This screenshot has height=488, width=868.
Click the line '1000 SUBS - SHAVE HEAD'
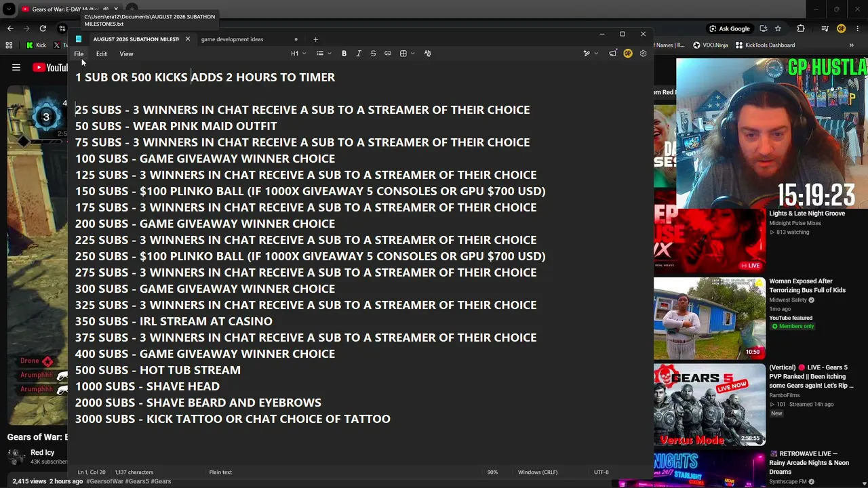[x=147, y=386]
